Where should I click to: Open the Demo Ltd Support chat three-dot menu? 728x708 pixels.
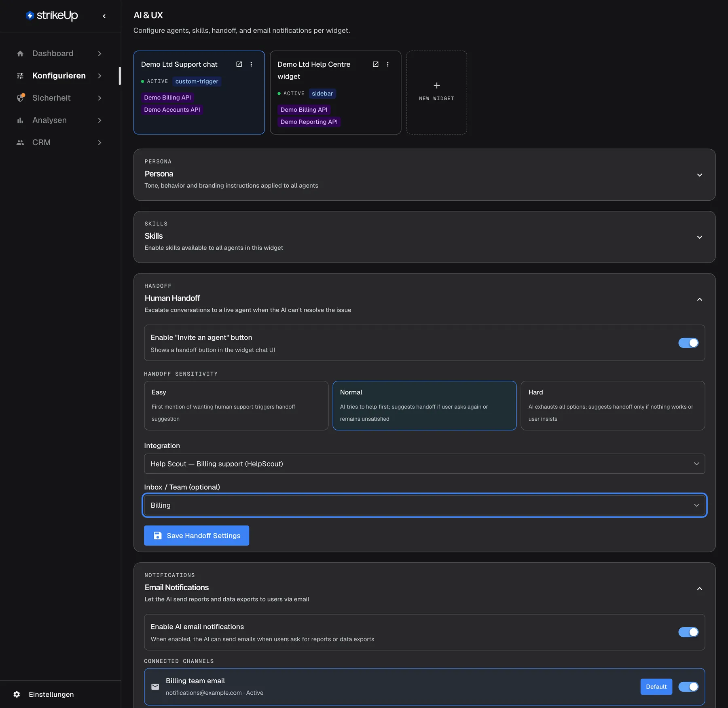tap(251, 64)
